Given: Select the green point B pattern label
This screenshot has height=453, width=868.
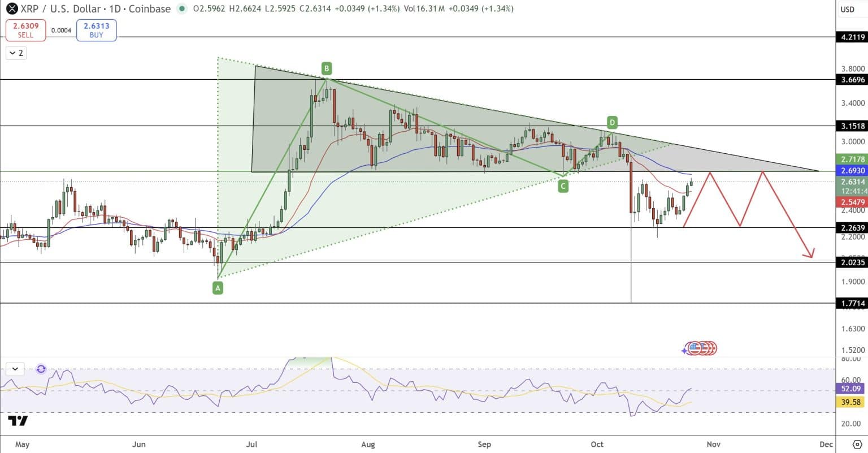Looking at the screenshot, I should click(327, 69).
